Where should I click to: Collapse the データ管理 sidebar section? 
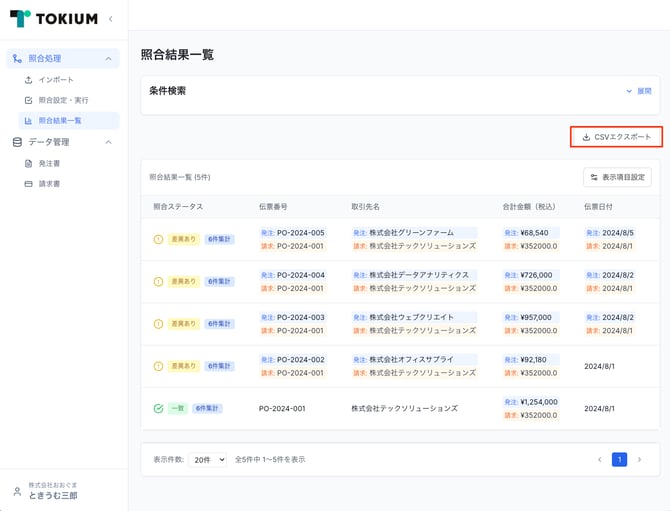[x=108, y=142]
